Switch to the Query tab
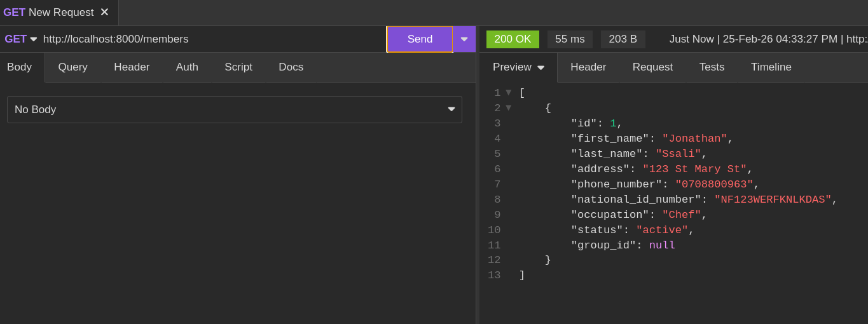This screenshot has width=868, height=324. [x=72, y=67]
